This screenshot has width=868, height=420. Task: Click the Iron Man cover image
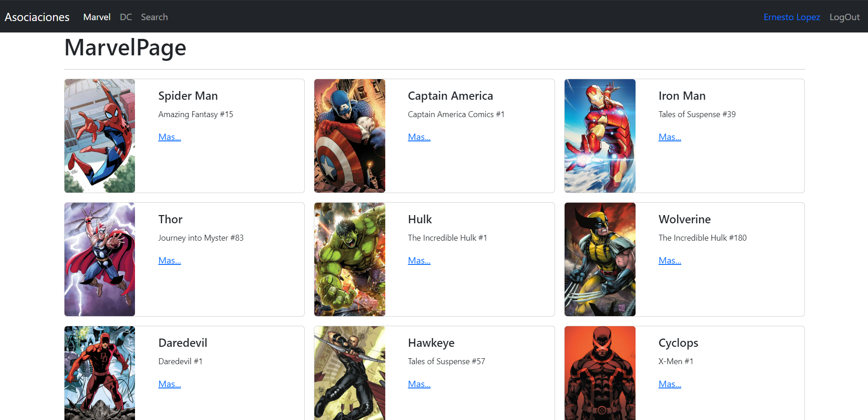pos(600,136)
